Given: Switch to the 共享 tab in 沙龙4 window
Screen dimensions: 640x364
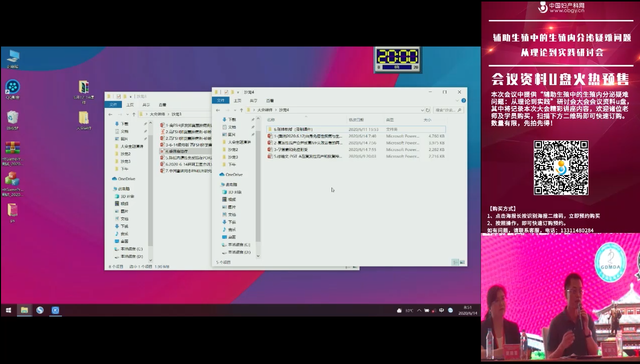Looking at the screenshot, I should 253,100.
